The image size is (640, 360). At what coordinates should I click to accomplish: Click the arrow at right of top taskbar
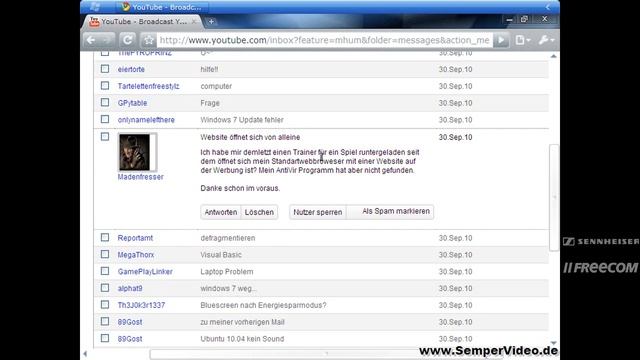pos(547,7)
